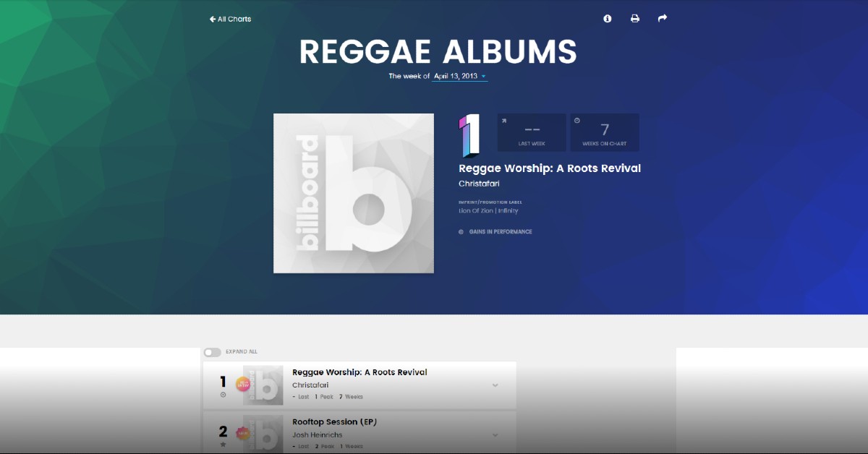The image size is (868, 454).
Task: Click the large Billboard album cover
Action: tap(354, 193)
